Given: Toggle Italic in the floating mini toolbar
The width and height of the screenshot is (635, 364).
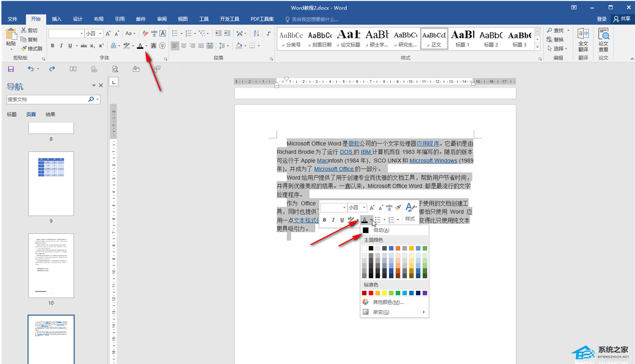Looking at the screenshot, I should (333, 220).
